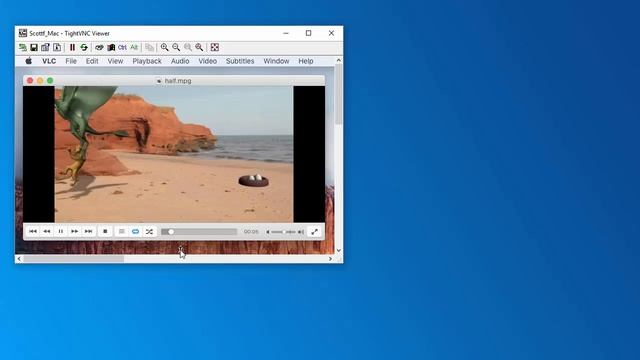
Task: Zoom out the TightVNC view
Action: (x=176, y=47)
